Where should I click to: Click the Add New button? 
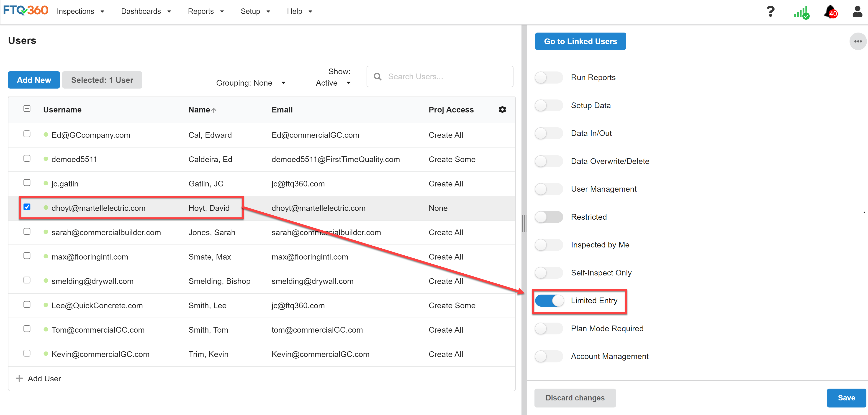tap(34, 80)
